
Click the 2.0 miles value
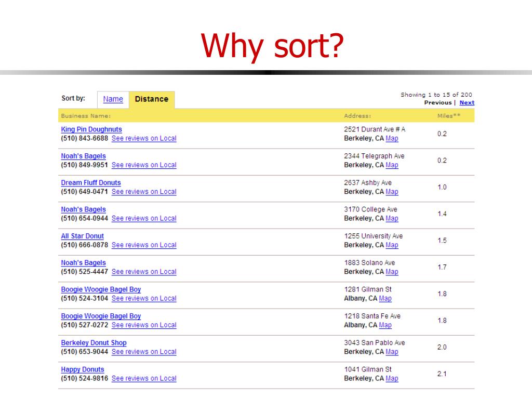click(442, 348)
